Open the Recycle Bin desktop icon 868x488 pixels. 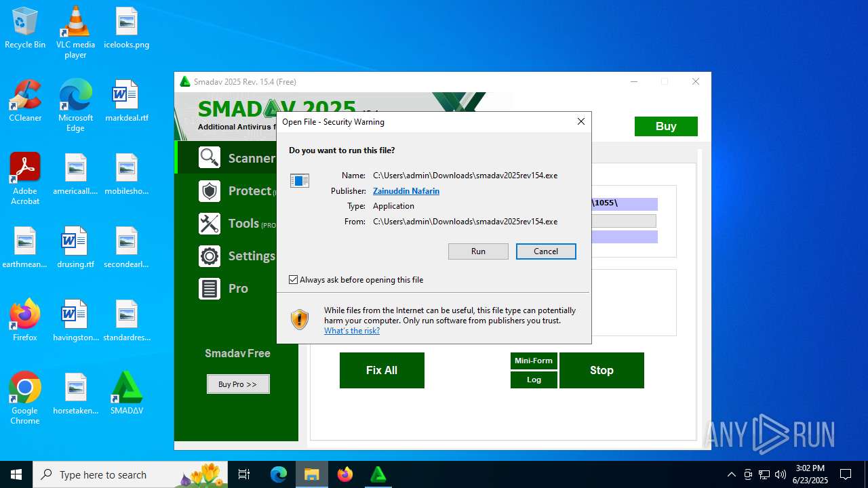(x=25, y=28)
